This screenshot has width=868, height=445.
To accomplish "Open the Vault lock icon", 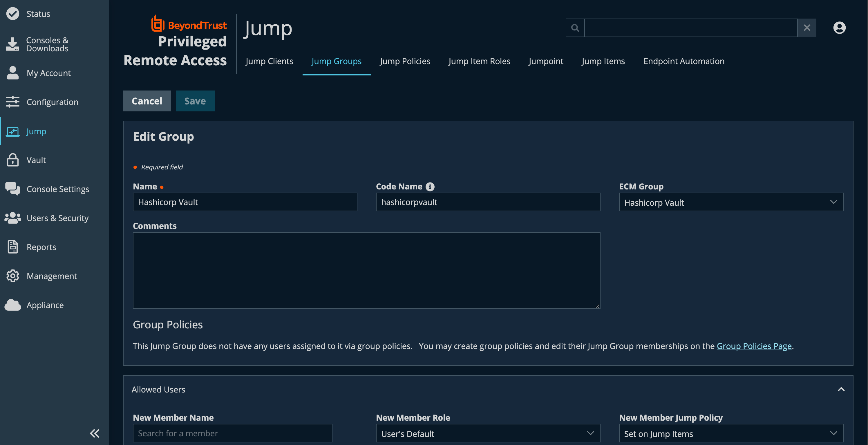I will click(13, 160).
